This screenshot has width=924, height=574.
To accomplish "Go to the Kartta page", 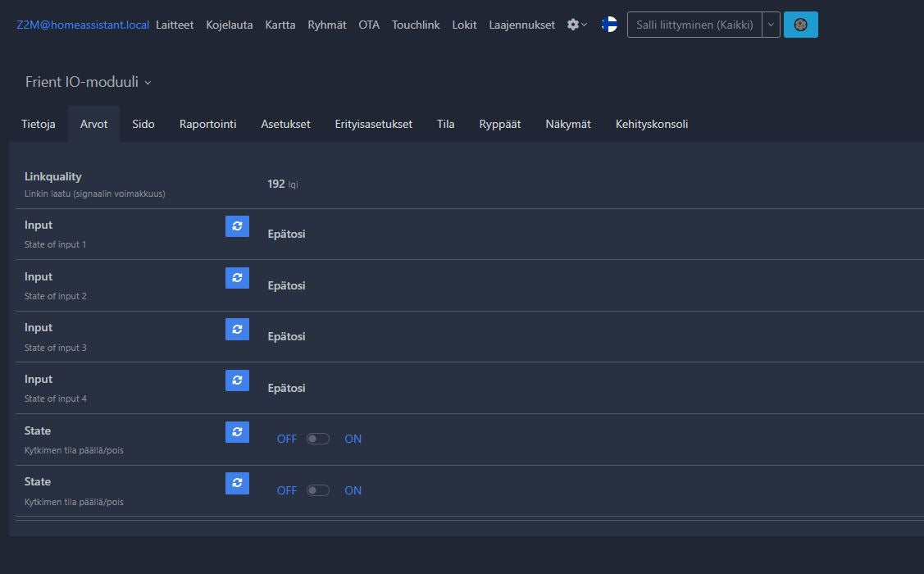I will [x=280, y=25].
